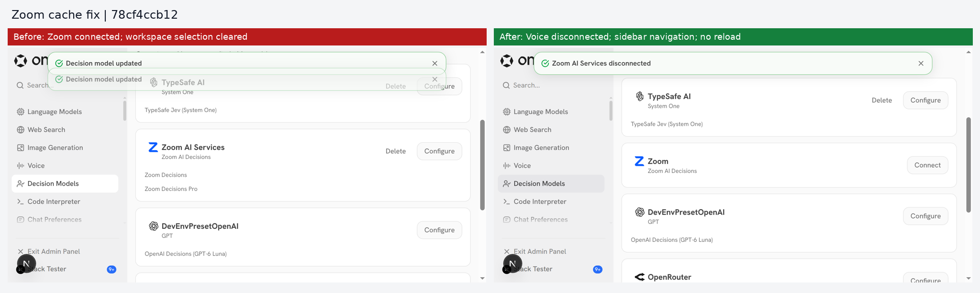Click app logo in After panel header
Image resolution: width=980 pixels, height=293 pixels.
click(507, 61)
